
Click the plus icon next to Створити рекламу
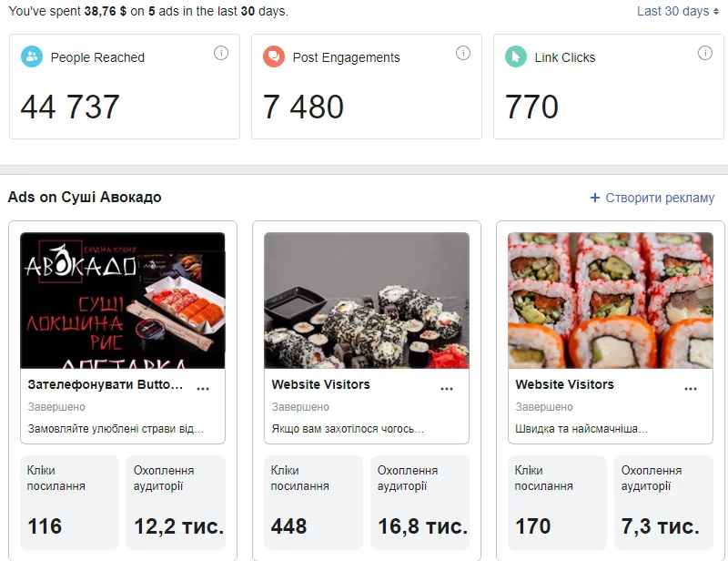tap(595, 198)
